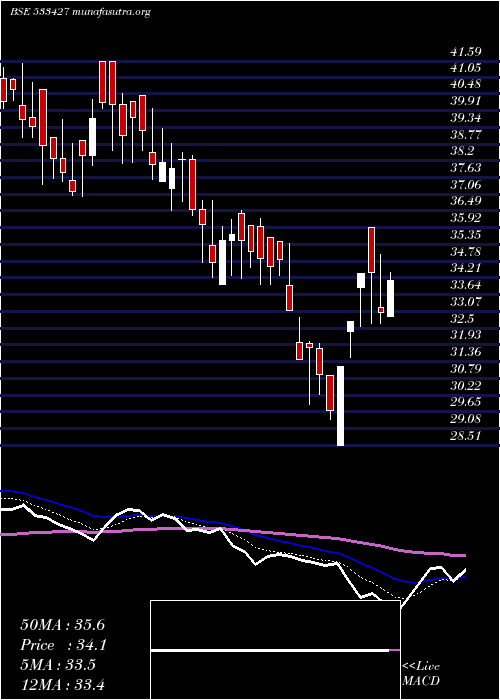Click the 28.51 price axis label
Screen dimensions: 500x700
pos(466,436)
